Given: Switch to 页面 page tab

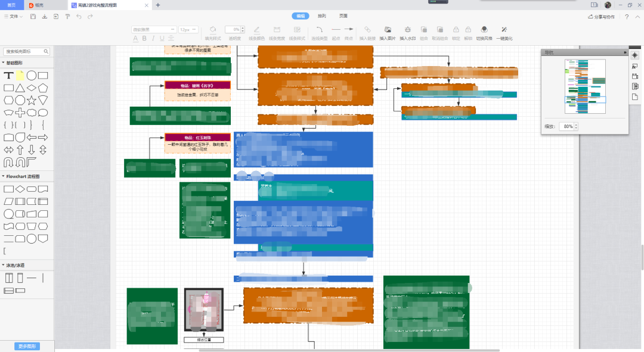Looking at the screenshot, I should [343, 16].
